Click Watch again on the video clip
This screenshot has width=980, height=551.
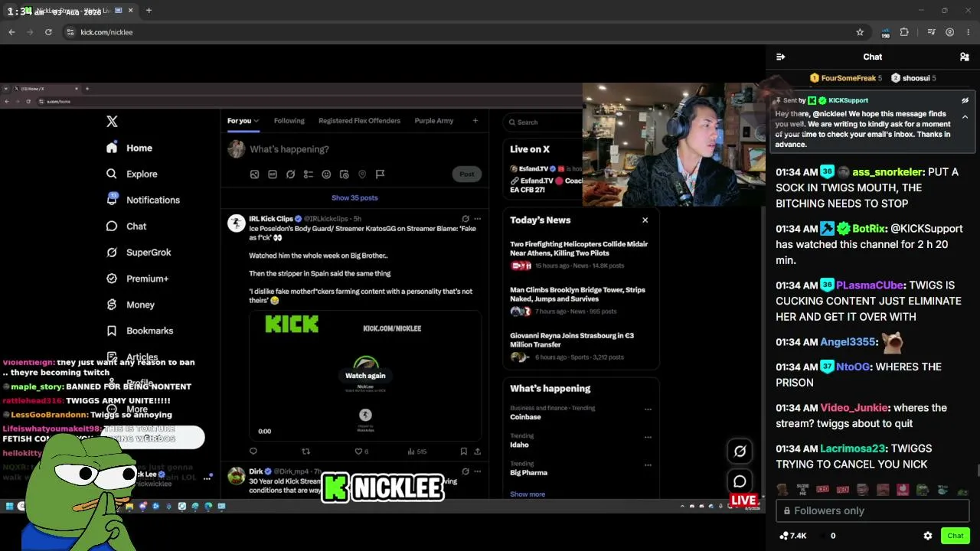[x=365, y=376]
